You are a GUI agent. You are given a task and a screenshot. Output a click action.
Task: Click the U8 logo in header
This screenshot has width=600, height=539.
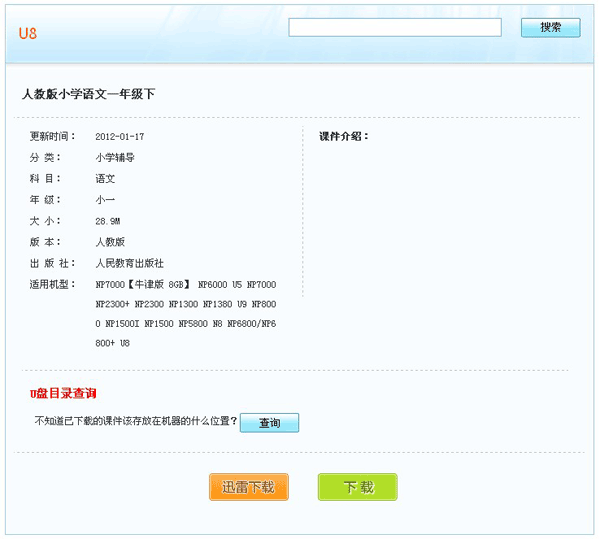coord(27,33)
